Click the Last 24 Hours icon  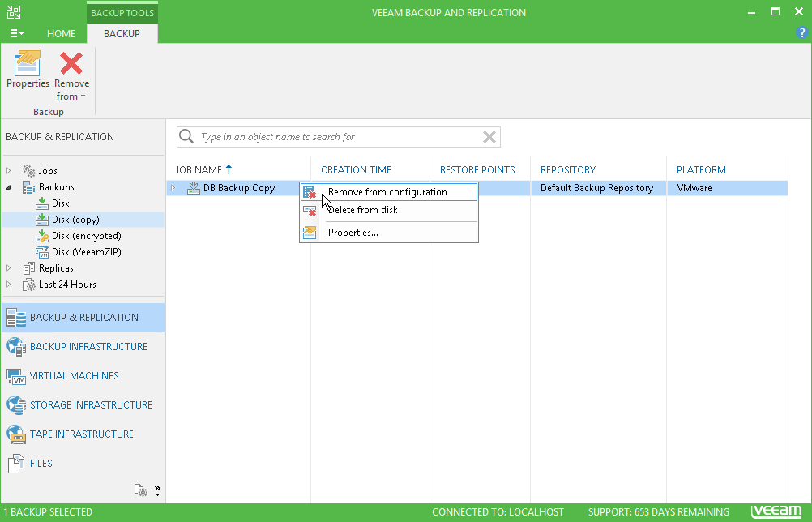29,285
